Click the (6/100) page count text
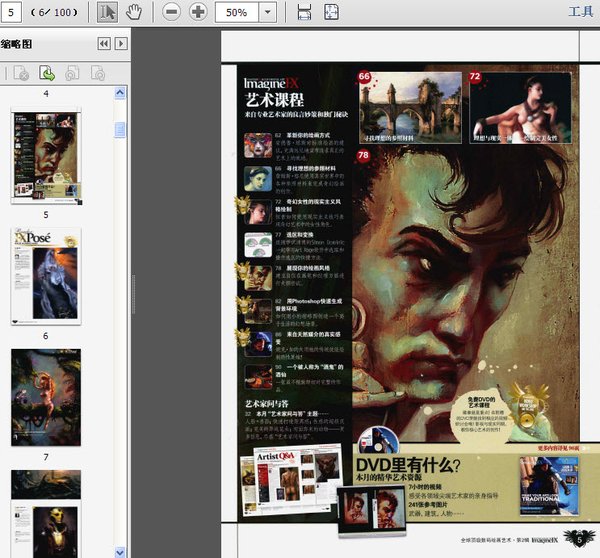Image resolution: width=600 pixels, height=558 pixels. coord(54,13)
